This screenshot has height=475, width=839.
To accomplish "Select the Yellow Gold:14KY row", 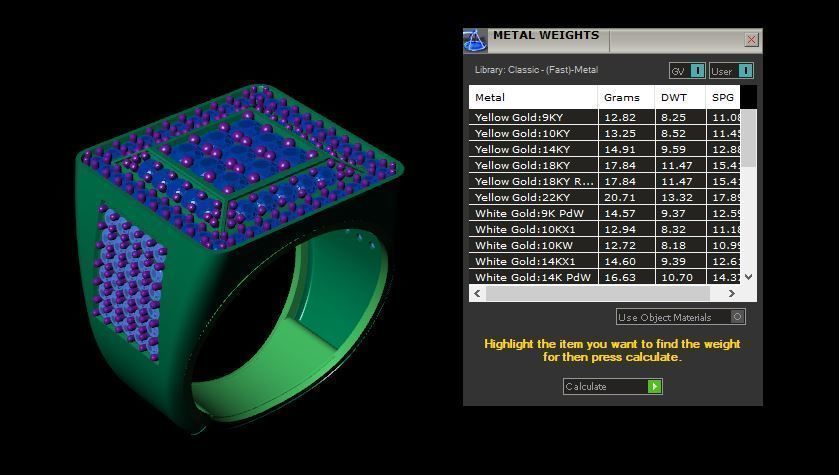I will [x=605, y=149].
